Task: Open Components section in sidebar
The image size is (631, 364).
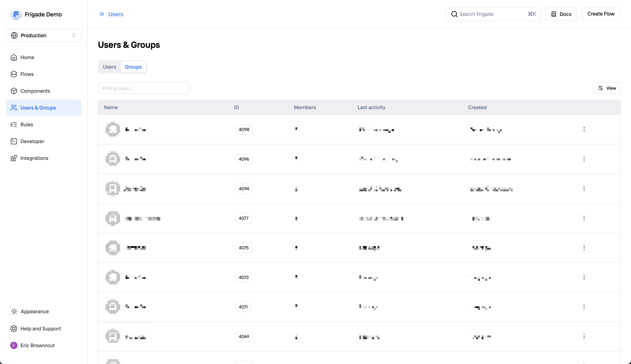Action: 35,91
